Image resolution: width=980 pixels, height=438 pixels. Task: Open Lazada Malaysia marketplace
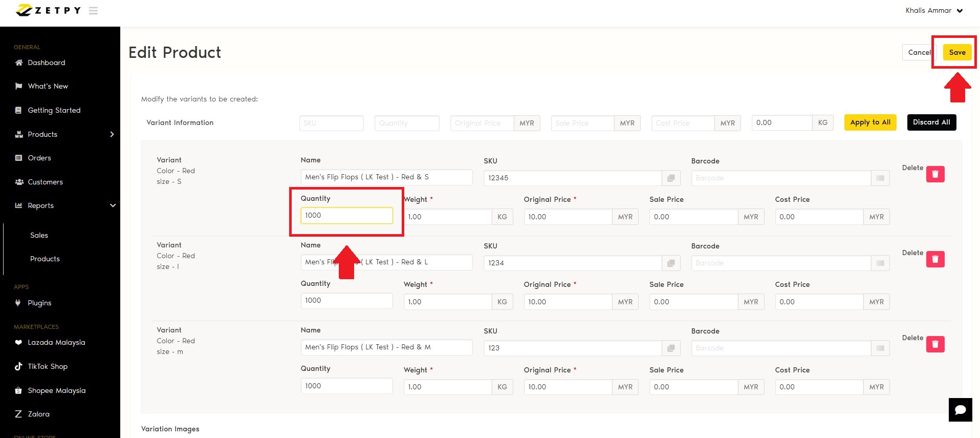56,342
